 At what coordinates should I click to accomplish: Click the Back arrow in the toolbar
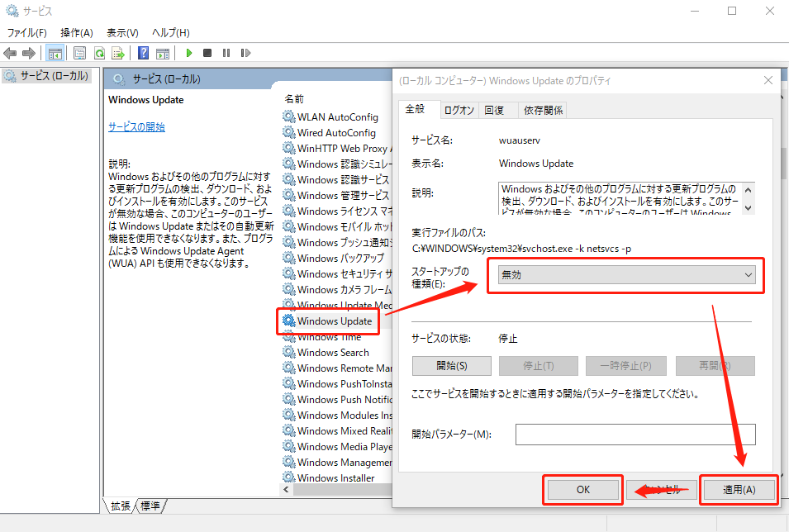click(10, 53)
